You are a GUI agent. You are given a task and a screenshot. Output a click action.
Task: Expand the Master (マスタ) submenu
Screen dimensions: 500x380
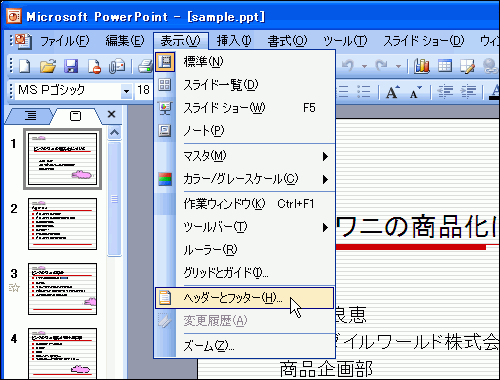click(x=245, y=156)
